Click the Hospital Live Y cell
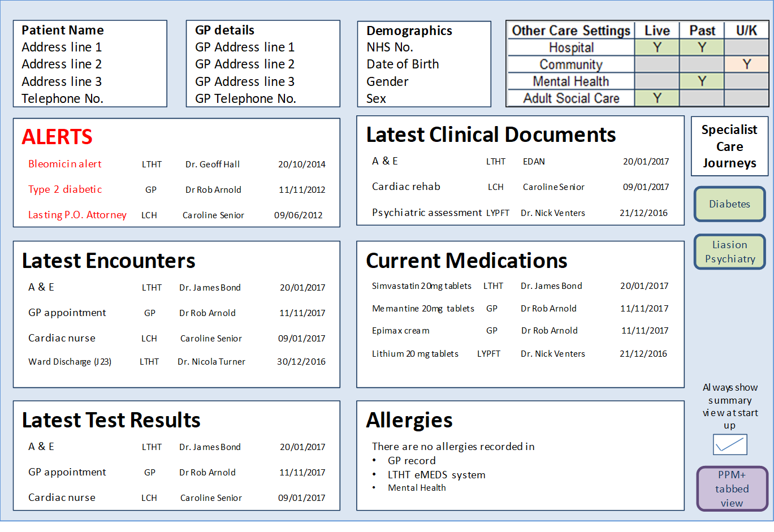 coord(656,47)
